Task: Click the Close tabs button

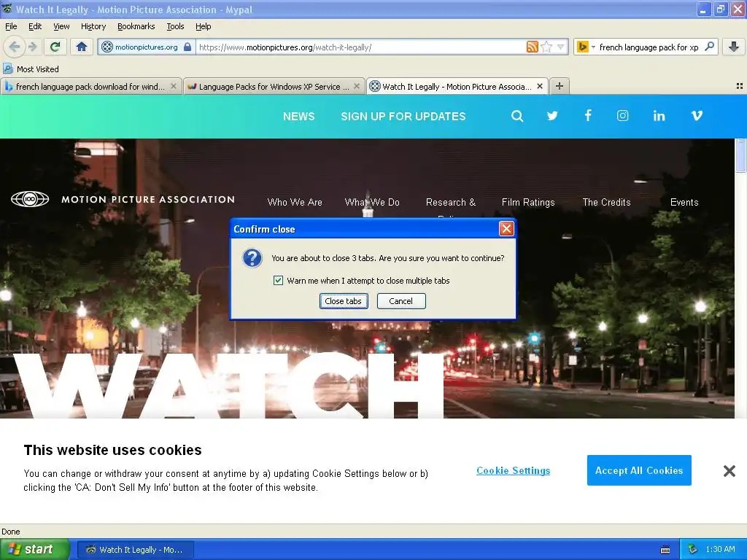Action: 344,301
